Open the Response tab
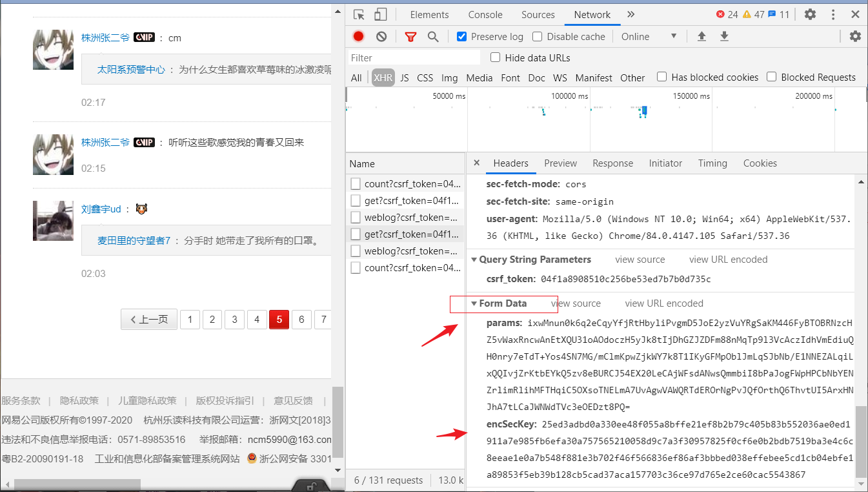Image resolution: width=868 pixels, height=492 pixels. coord(612,163)
